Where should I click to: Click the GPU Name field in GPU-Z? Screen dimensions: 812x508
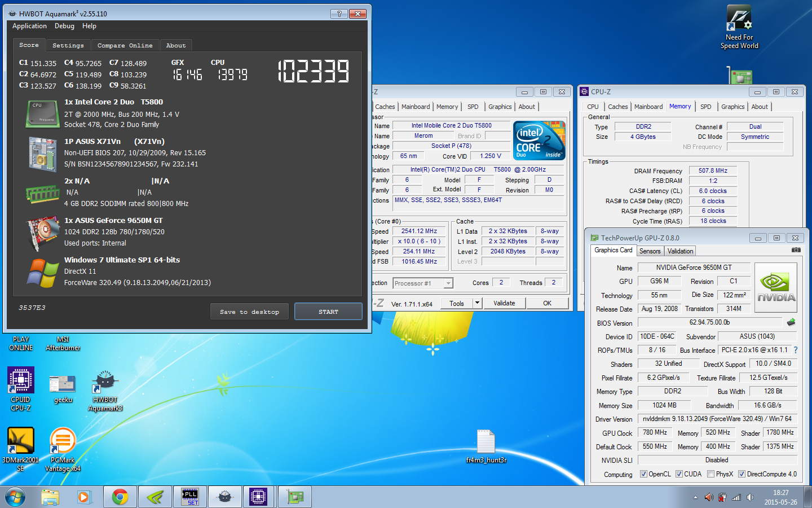click(694, 268)
